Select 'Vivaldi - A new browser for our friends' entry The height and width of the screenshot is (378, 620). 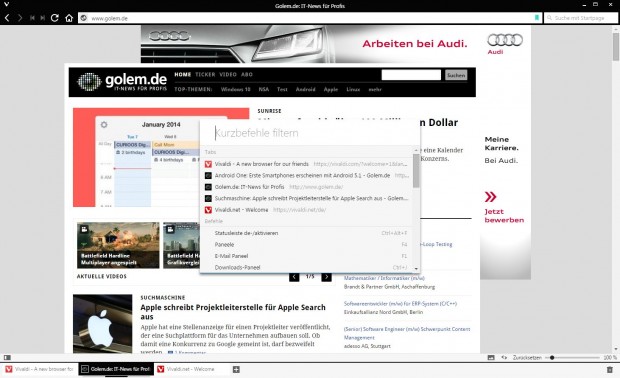coord(307,164)
